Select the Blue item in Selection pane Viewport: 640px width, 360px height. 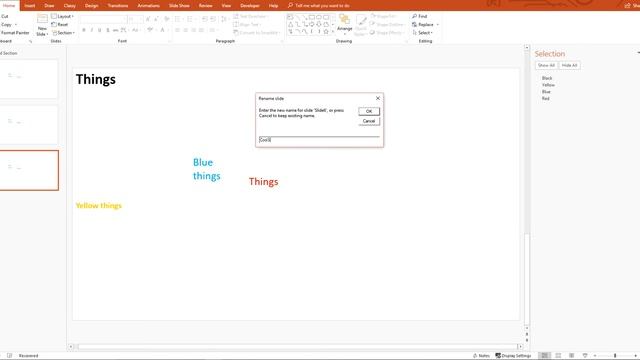tap(546, 92)
